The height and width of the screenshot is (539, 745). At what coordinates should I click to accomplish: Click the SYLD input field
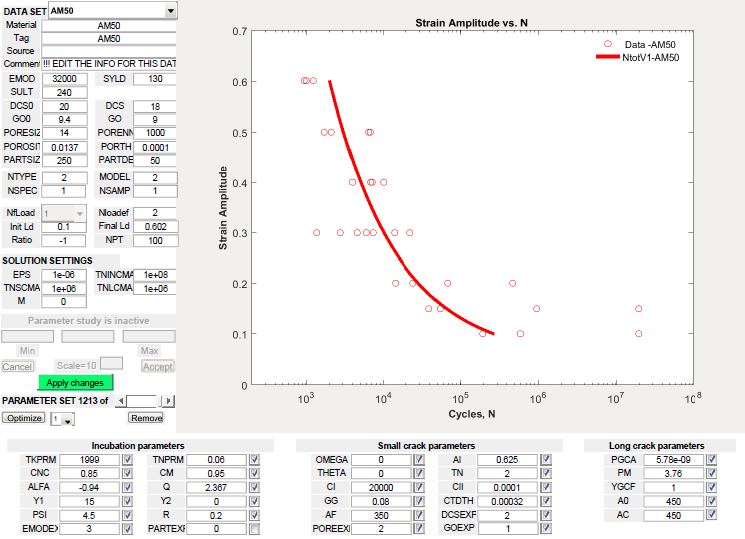[154, 78]
